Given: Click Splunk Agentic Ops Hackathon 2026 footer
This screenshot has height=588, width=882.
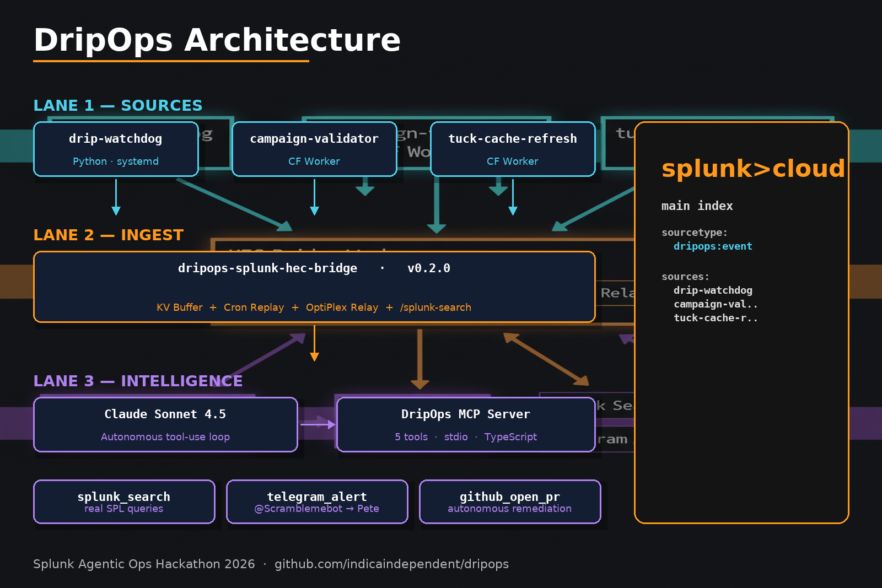Looking at the screenshot, I should coord(144,564).
